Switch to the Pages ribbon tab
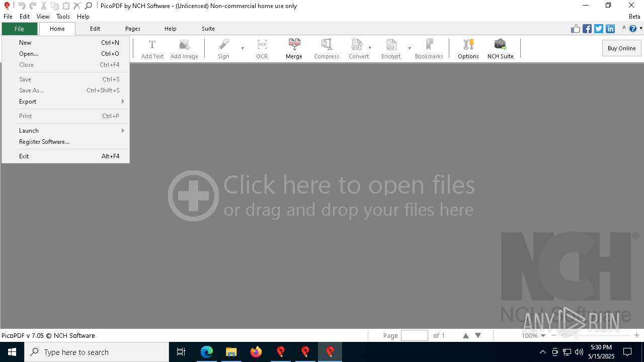Screen dimensions: 644x362 click(x=133, y=29)
